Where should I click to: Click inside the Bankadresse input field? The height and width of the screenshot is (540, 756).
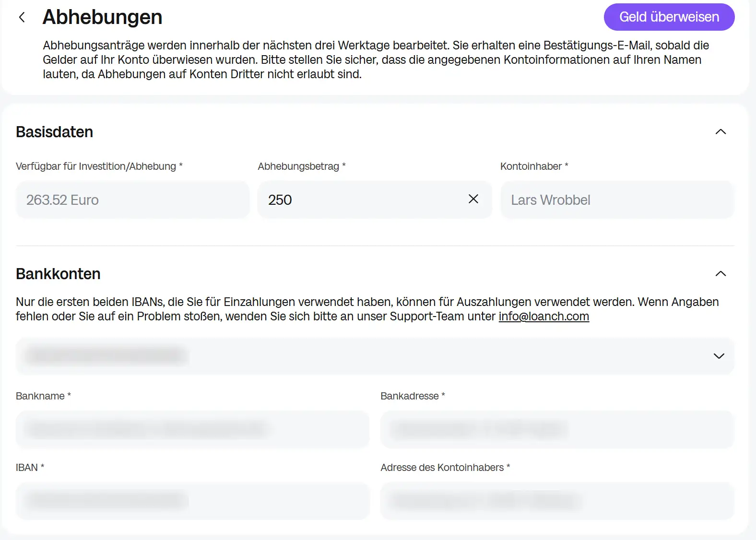coord(557,429)
